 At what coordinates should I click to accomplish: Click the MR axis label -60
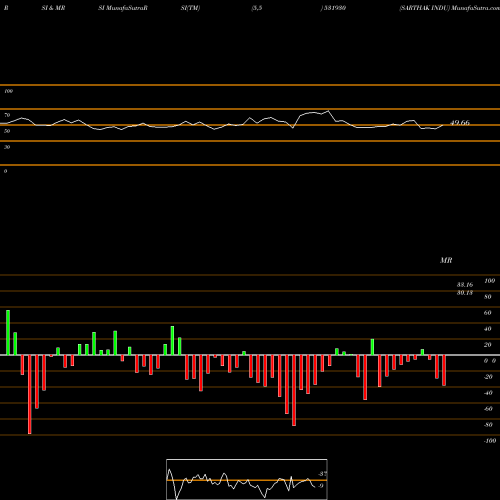point(488,409)
